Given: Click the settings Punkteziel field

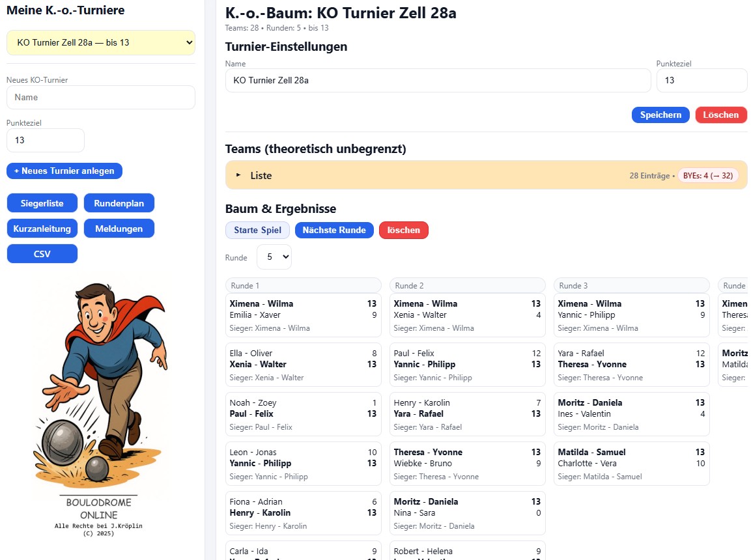Looking at the screenshot, I should (701, 81).
